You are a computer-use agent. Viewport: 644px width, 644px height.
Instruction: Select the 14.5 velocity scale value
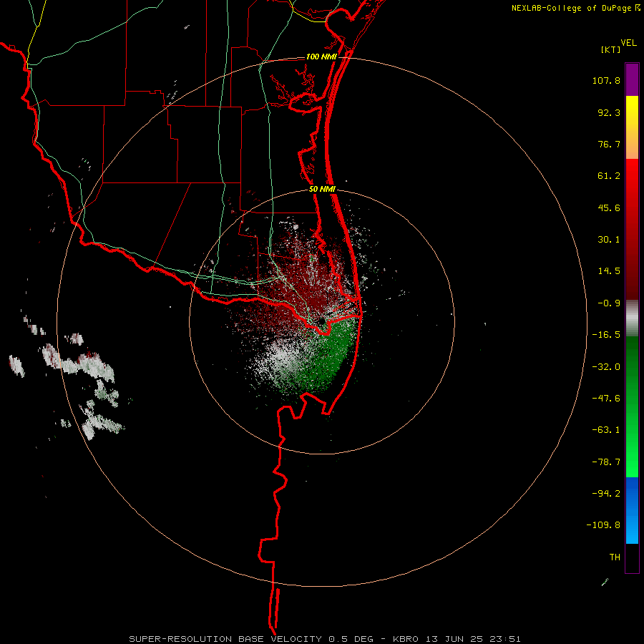609,271
